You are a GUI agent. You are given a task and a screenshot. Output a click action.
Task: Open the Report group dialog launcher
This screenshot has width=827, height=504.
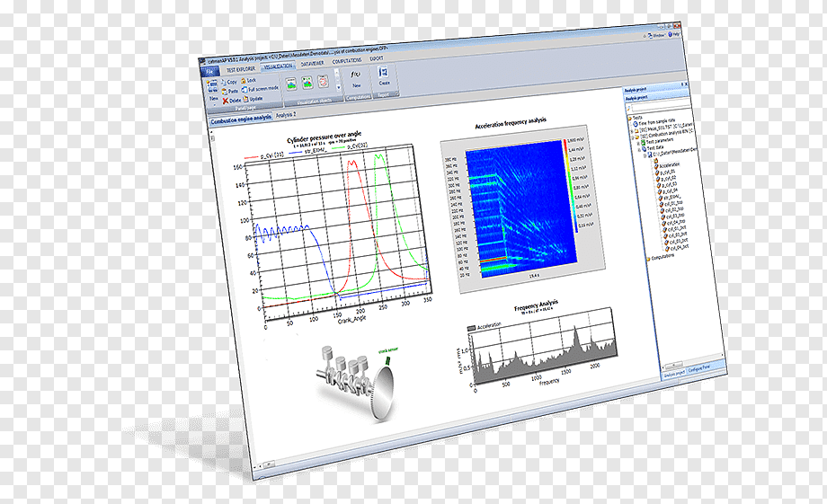point(397,93)
